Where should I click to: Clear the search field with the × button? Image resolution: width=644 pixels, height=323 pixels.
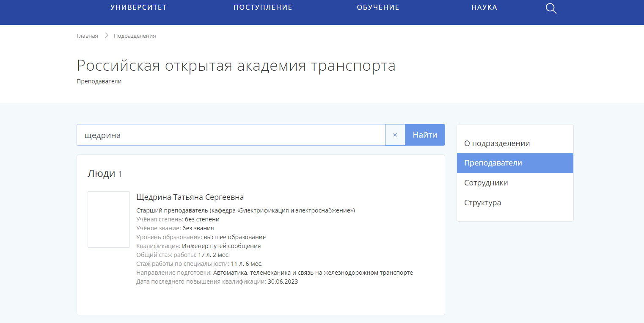click(395, 135)
